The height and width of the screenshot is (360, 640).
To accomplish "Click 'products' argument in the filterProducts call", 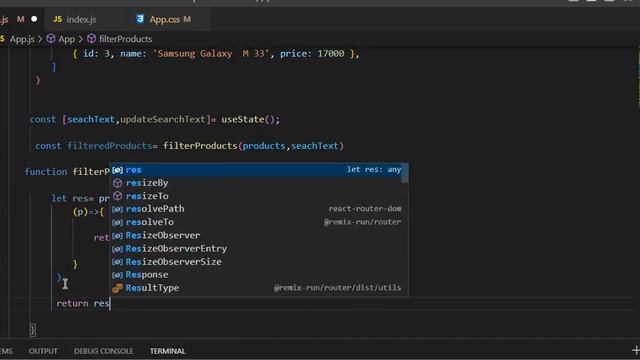I will [264, 146].
